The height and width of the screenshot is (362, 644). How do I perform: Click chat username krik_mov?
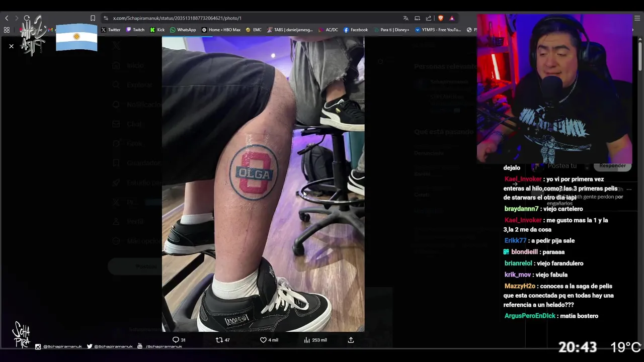pyautogui.click(x=518, y=275)
